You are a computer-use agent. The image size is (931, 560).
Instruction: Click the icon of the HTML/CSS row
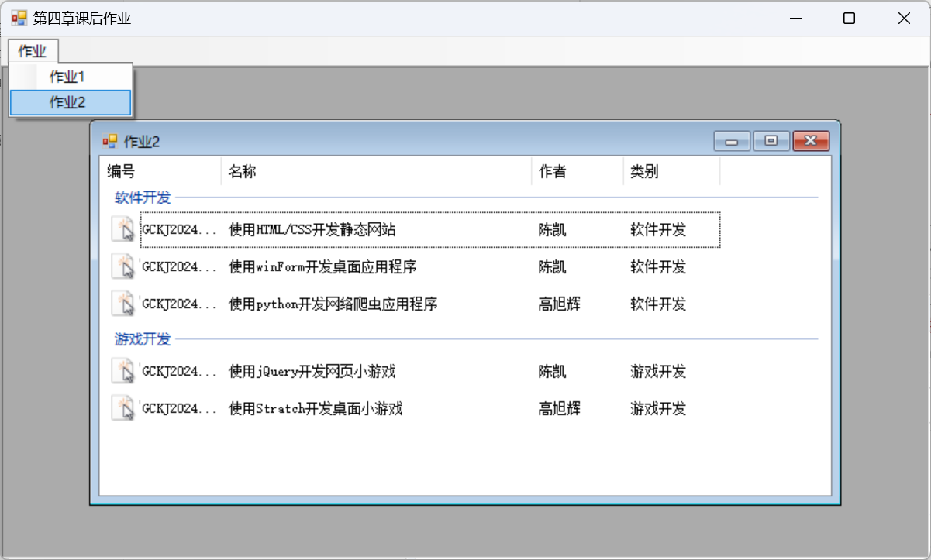pyautogui.click(x=123, y=229)
